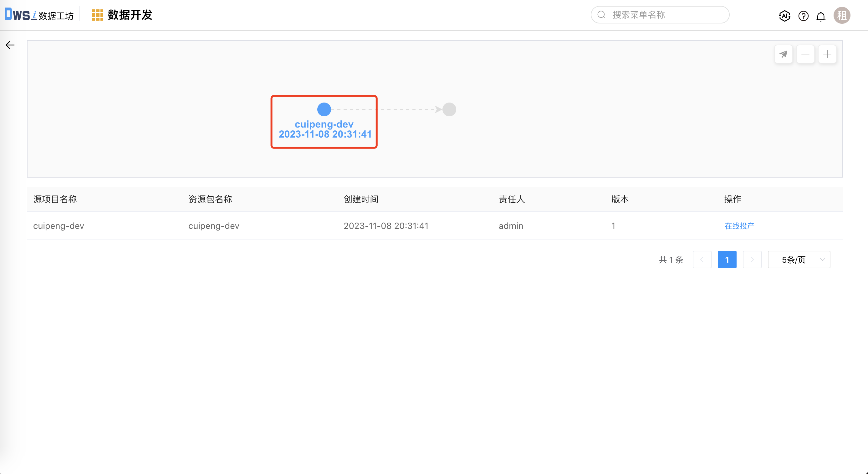Click the 数据开发 module title
868x474 pixels.
[x=130, y=15]
